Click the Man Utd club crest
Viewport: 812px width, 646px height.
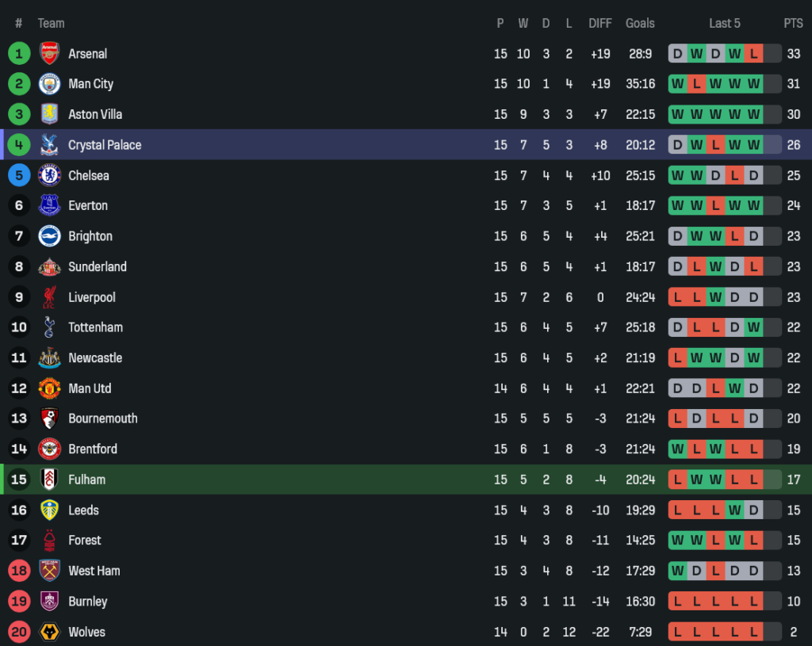(49, 388)
